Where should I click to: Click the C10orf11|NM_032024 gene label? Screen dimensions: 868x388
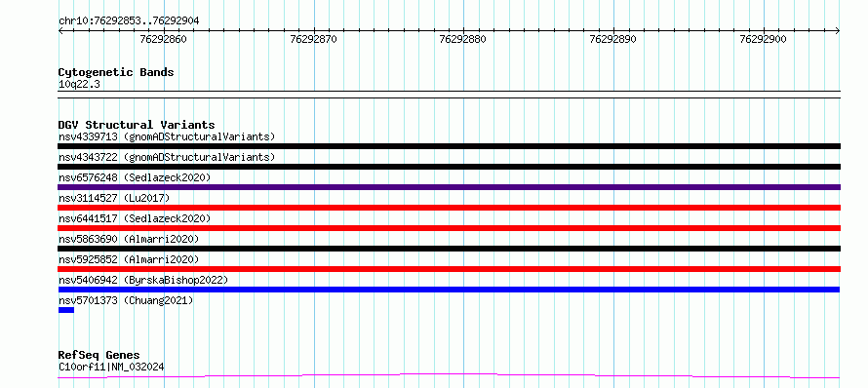[x=111, y=367]
